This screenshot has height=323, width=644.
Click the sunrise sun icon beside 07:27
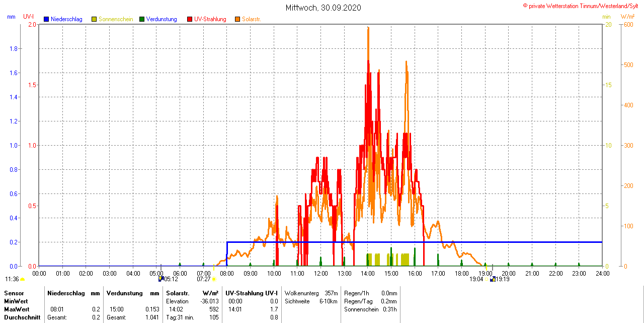[214, 279]
